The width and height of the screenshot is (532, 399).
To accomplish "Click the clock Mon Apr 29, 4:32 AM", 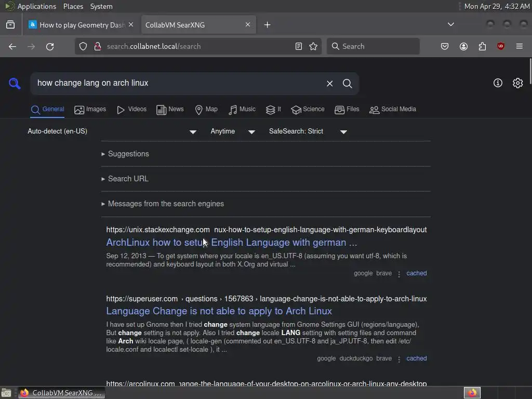I will [x=497, y=6].
